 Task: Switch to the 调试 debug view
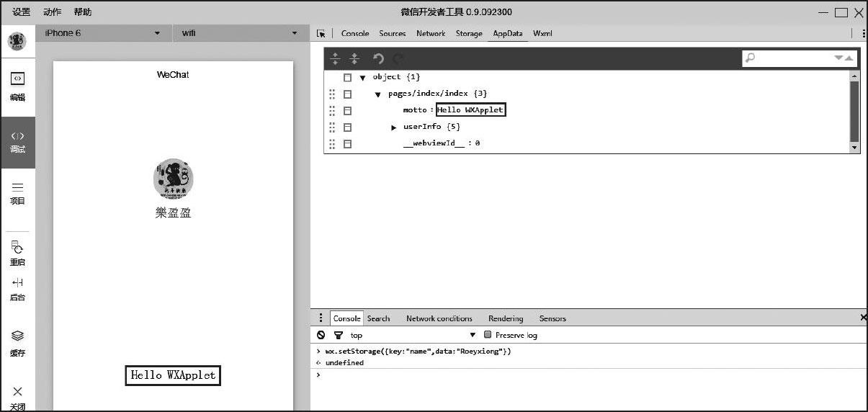point(17,142)
